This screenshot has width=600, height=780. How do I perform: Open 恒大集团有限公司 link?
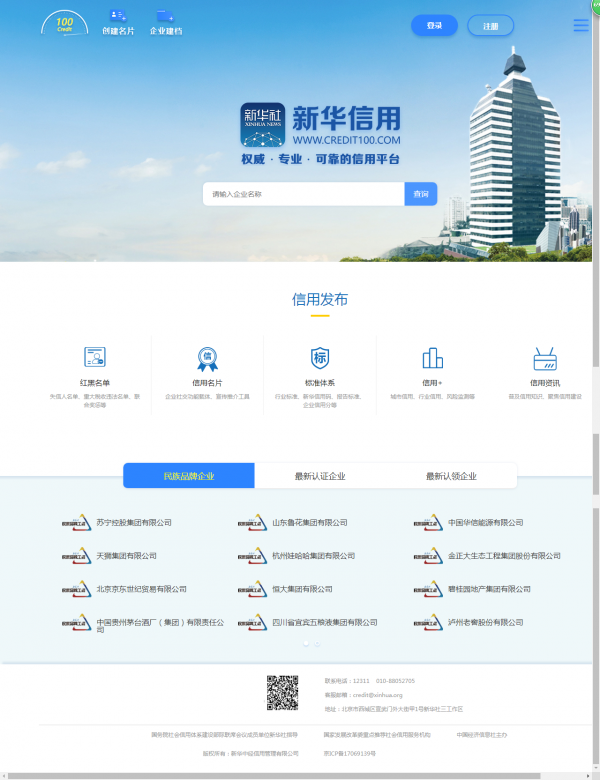302,589
